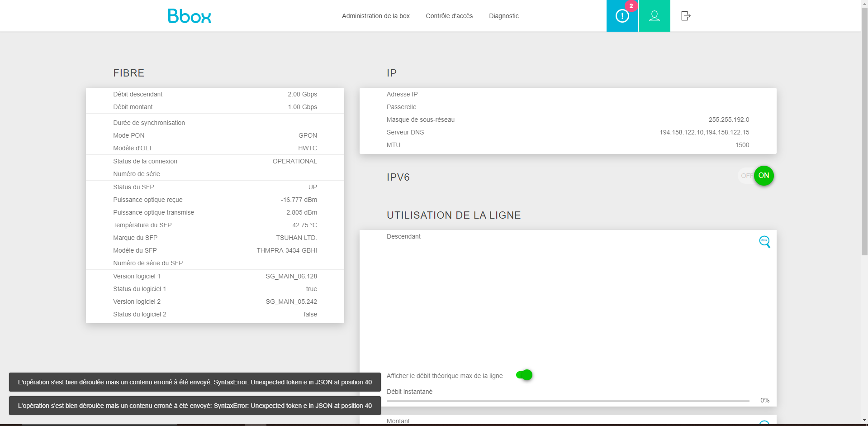Click the logout icon
868x426 pixels.
coord(686,16)
